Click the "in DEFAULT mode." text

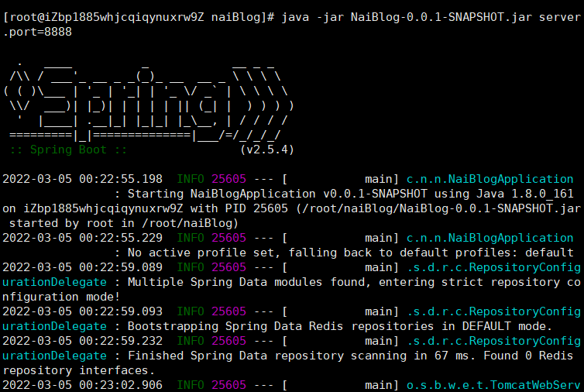[x=496, y=326]
